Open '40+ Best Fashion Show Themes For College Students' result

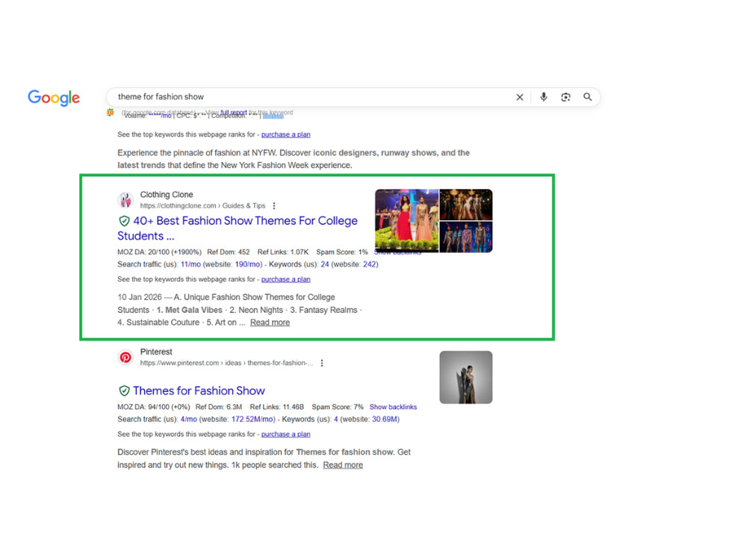pyautogui.click(x=238, y=228)
